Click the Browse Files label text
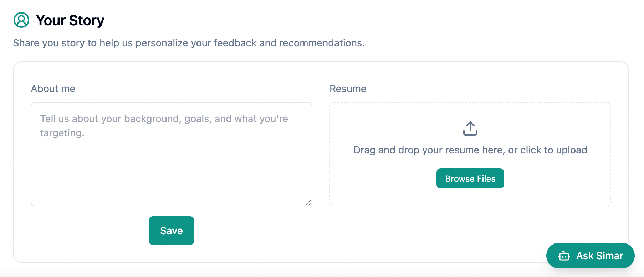The image size is (644, 277). click(x=470, y=179)
